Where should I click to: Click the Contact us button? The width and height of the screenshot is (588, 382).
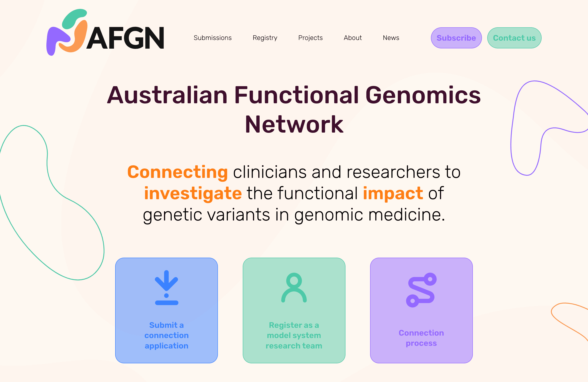click(x=514, y=38)
